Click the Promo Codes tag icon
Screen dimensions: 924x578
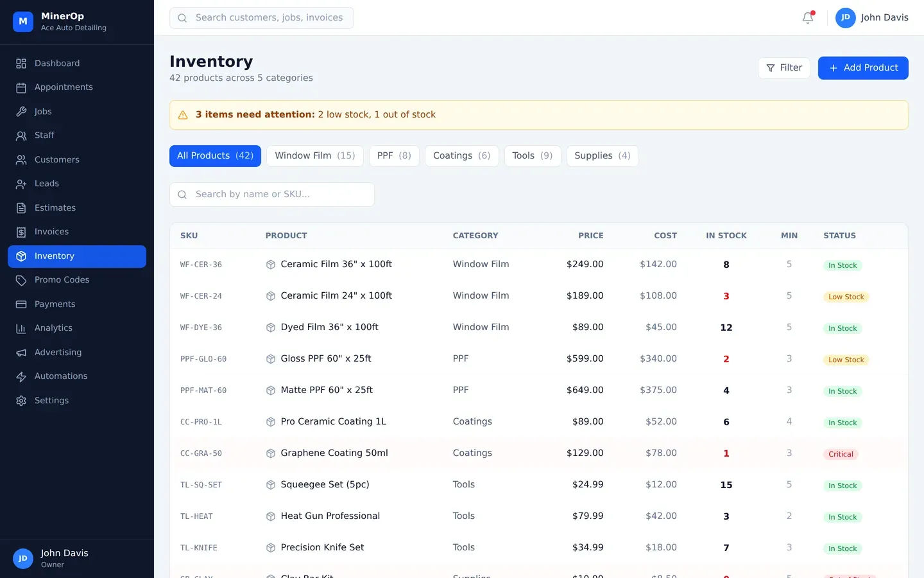coord(21,280)
